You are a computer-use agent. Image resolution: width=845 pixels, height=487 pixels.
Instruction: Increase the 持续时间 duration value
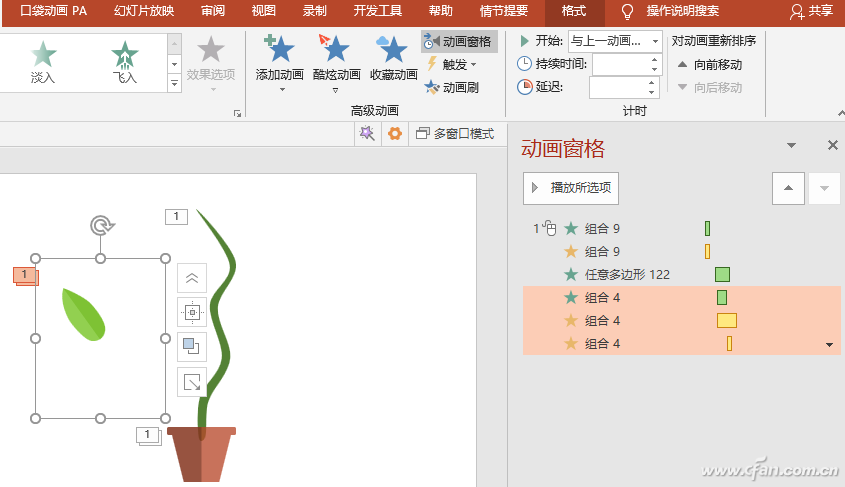pos(654,59)
